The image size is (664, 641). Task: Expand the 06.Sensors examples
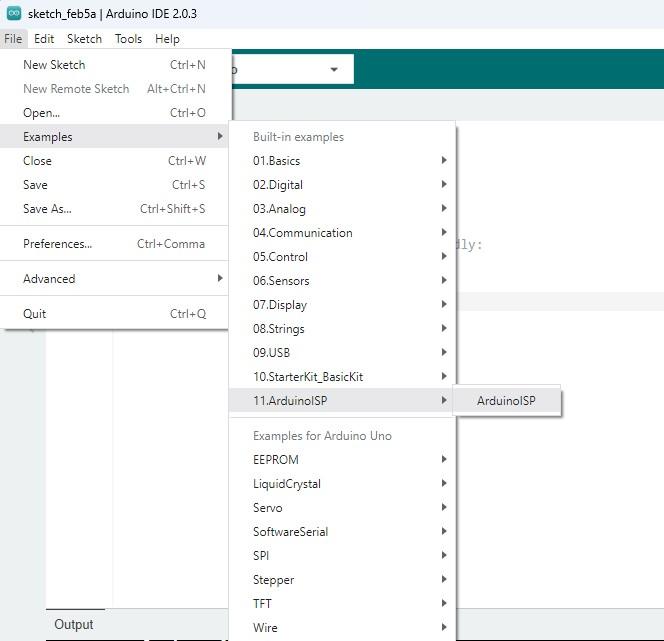tap(343, 281)
